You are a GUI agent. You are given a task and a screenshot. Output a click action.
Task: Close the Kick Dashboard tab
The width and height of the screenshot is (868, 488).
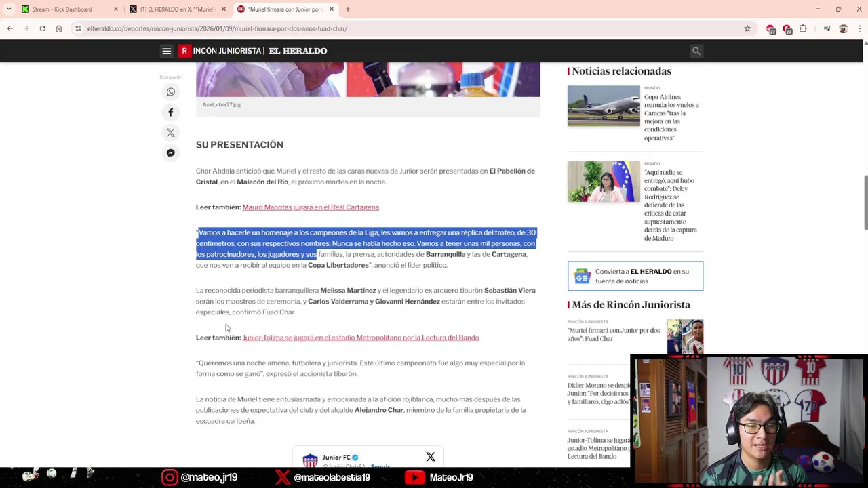coord(115,9)
